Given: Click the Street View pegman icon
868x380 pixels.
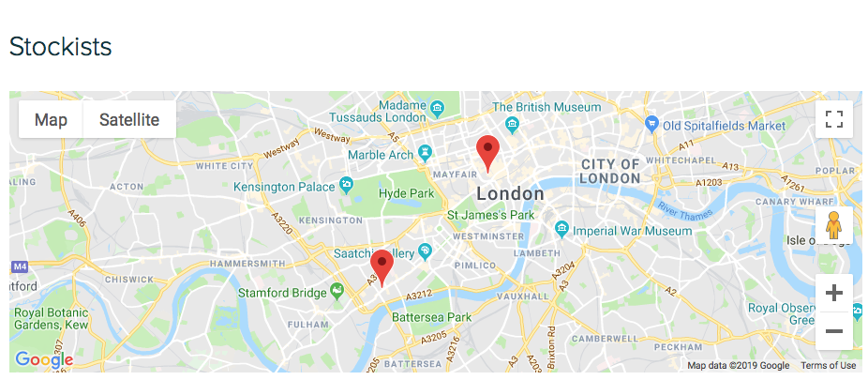Looking at the screenshot, I should [833, 225].
